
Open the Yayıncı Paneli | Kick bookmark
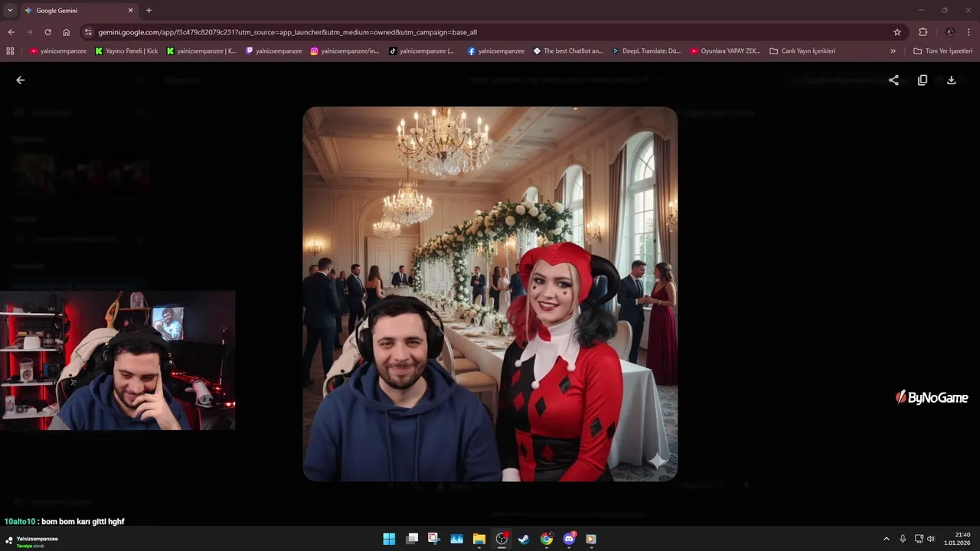(x=126, y=51)
